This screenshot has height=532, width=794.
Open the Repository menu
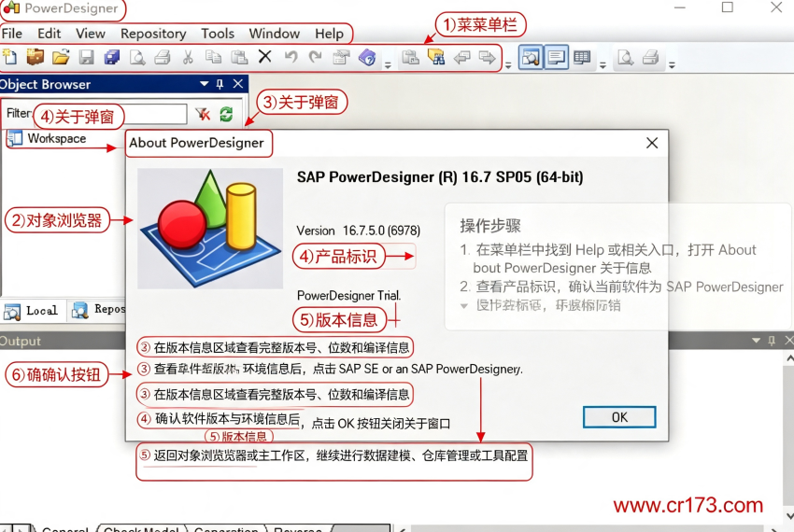153,34
